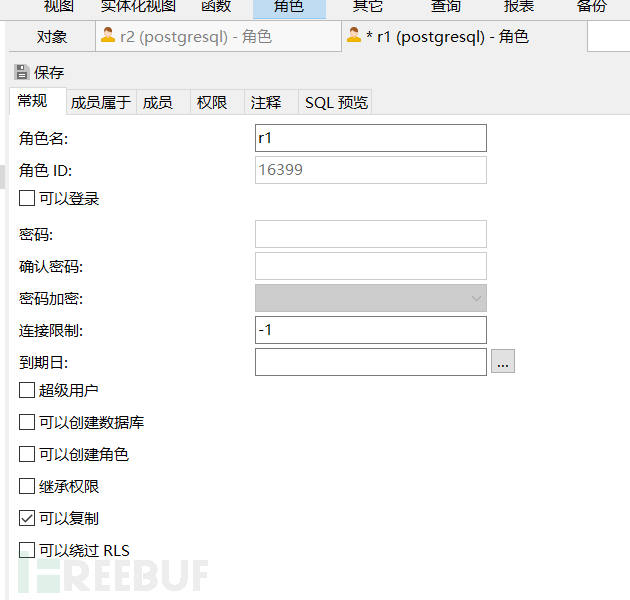This screenshot has width=630, height=600.
Task: Open the 成员属于 tab
Action: 101,102
